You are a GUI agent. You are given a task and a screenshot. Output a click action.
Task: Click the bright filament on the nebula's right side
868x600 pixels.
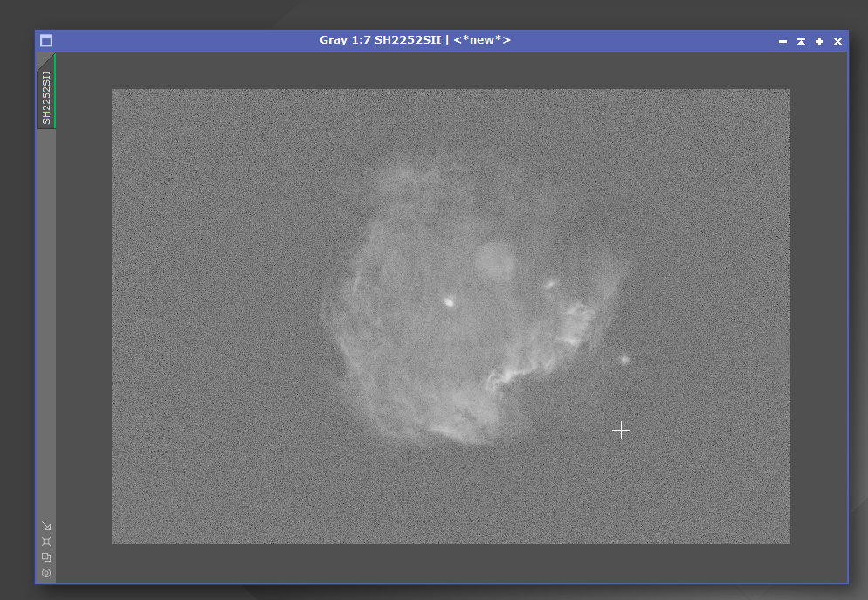click(575, 324)
